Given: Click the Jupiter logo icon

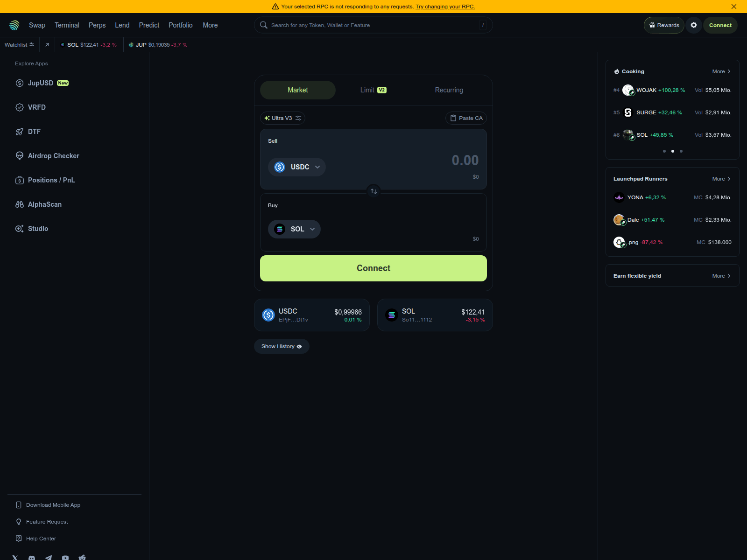Looking at the screenshot, I should click(14, 25).
